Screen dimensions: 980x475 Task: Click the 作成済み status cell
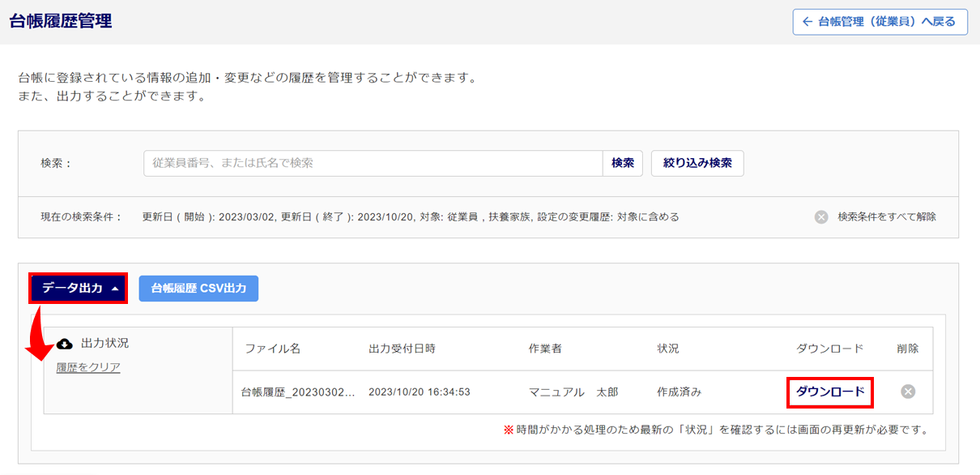click(680, 392)
